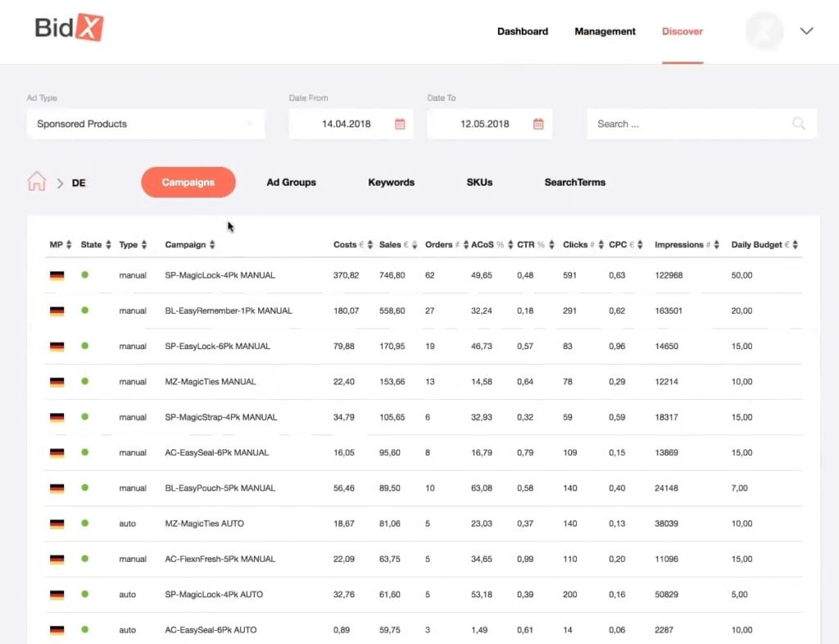Click daily budget value 7,00

[x=740, y=488]
